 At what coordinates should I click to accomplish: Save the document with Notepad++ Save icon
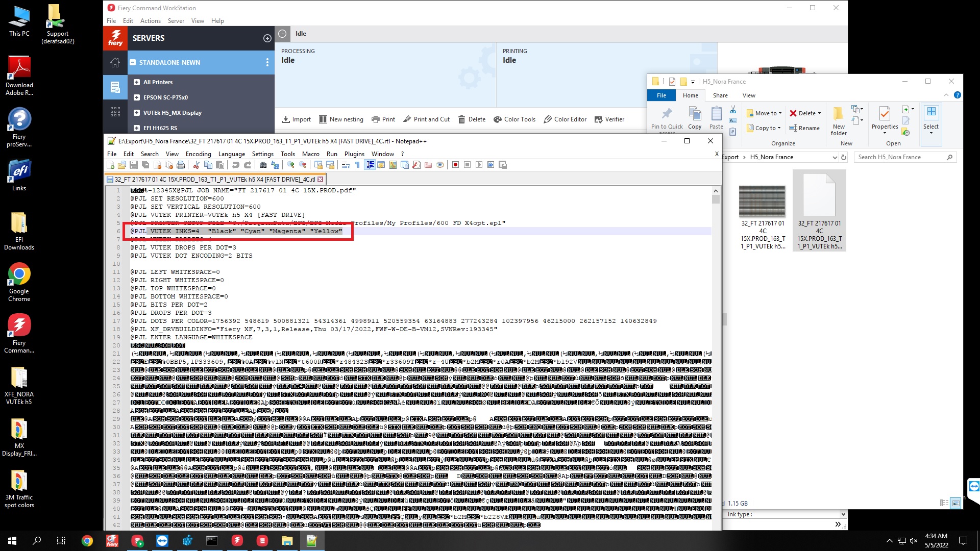click(x=134, y=165)
